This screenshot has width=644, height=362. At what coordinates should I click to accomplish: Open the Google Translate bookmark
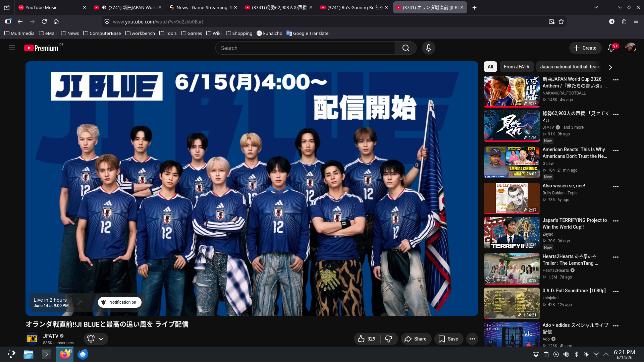pos(307,33)
